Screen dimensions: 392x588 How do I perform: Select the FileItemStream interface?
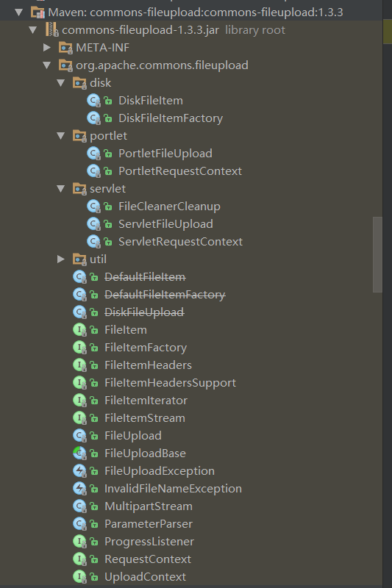click(x=145, y=418)
